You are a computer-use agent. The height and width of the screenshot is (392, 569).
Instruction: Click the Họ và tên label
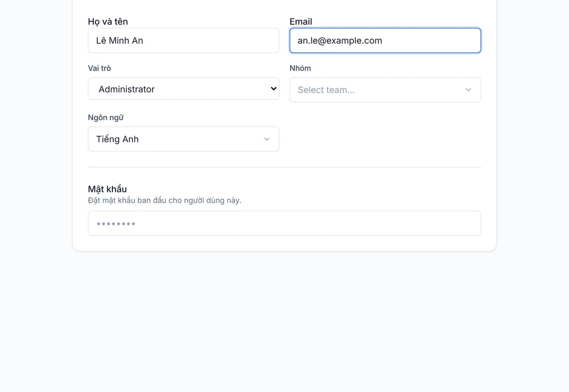[108, 22]
